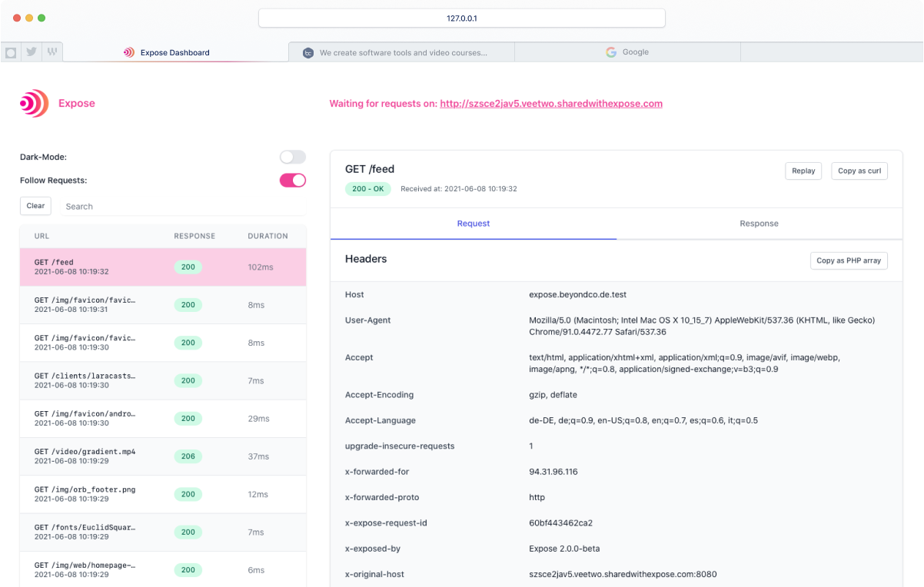924x587 pixels.
Task: Click the 29ms duration value
Action: click(258, 419)
